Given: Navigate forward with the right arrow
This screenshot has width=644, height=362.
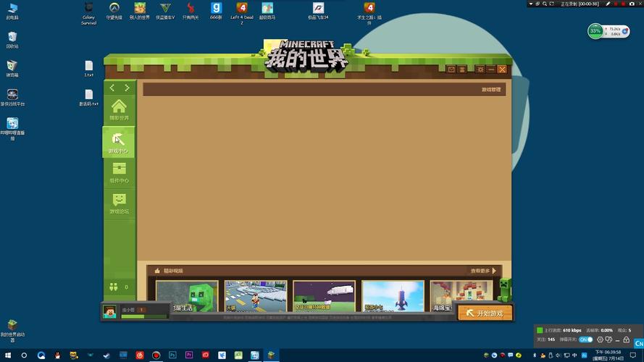Looking at the screenshot, I should tap(127, 88).
